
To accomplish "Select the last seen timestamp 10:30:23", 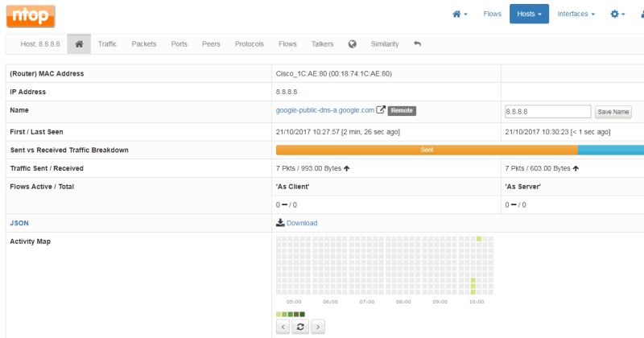I will coord(558,132).
